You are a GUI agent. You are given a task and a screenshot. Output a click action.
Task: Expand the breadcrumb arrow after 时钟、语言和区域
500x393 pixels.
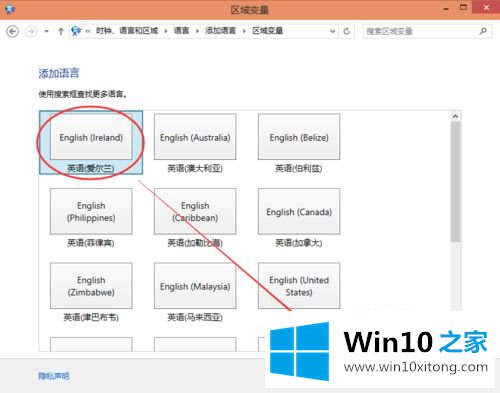pyautogui.click(x=166, y=31)
